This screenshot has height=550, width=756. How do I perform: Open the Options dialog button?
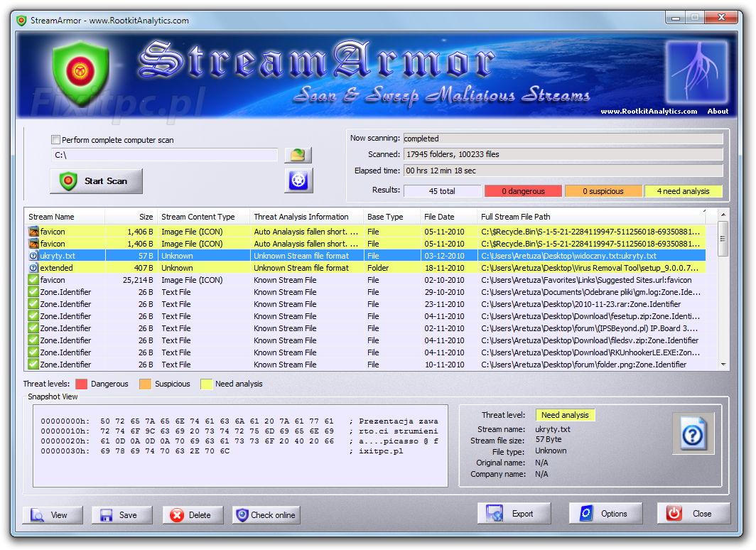(x=605, y=513)
